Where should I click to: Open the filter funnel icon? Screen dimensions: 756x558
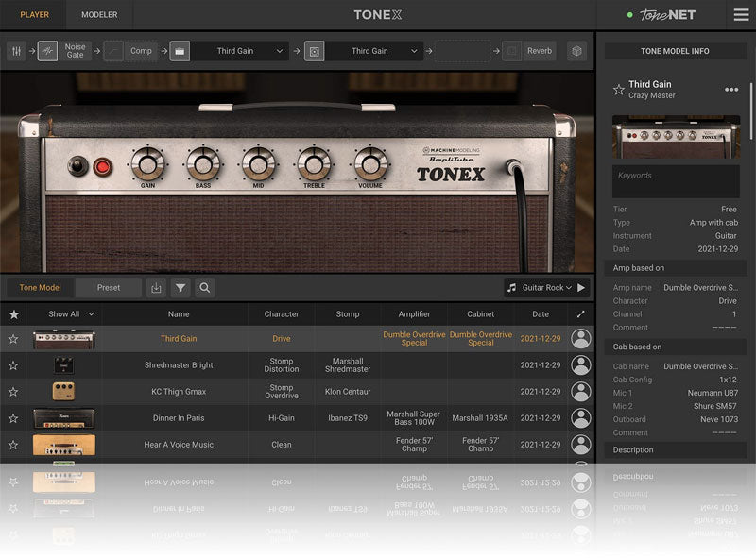(180, 288)
